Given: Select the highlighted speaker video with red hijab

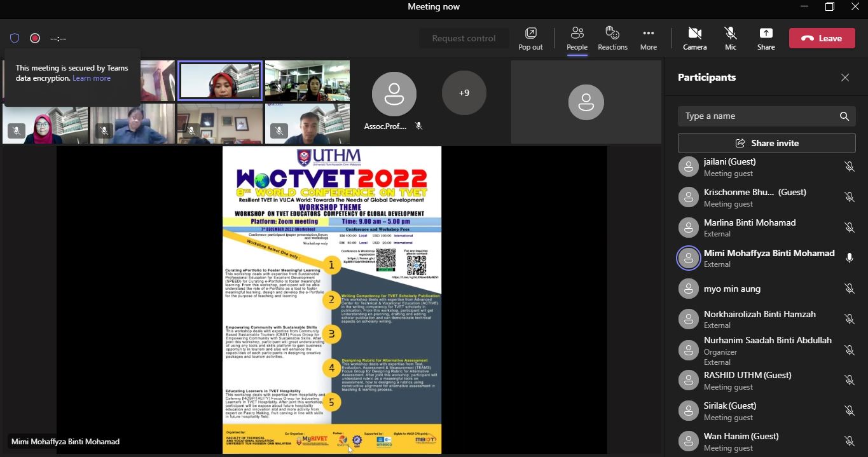Looking at the screenshot, I should [219, 81].
